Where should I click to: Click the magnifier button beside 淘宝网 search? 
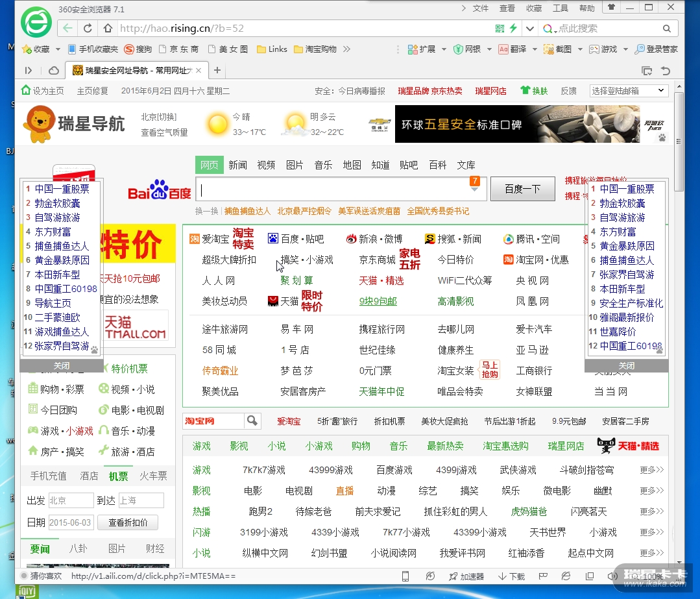[x=253, y=421]
